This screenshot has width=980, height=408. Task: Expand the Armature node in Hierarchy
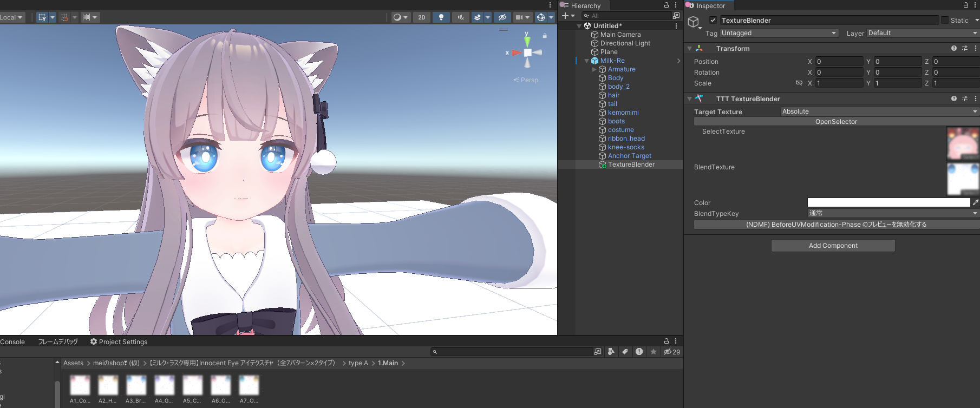click(x=594, y=69)
